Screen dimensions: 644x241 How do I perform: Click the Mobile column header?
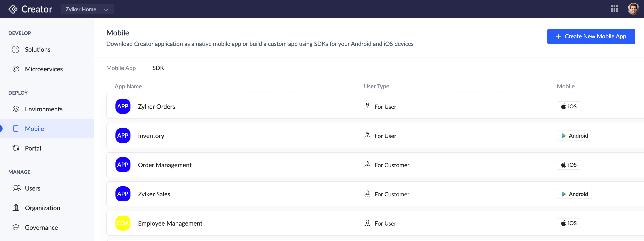coord(565,86)
